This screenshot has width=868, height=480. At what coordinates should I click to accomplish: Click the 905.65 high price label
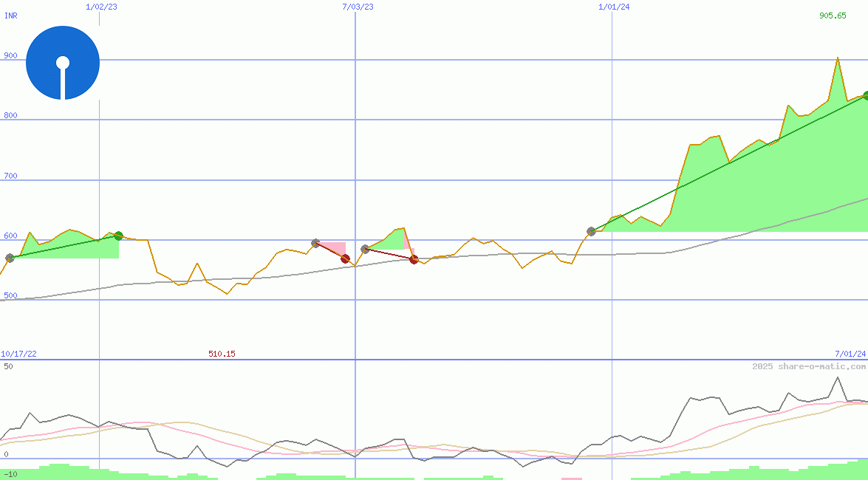point(833,16)
